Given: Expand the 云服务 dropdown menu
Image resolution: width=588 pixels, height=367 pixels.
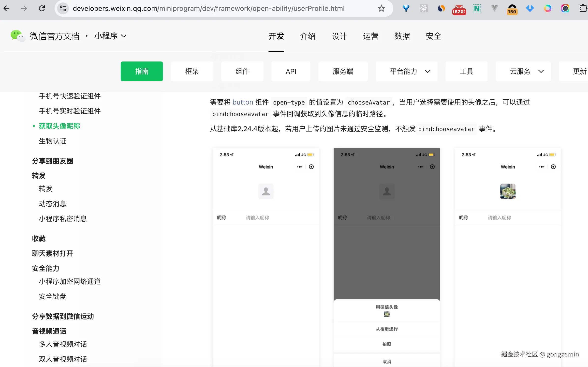Looking at the screenshot, I should coord(523,71).
